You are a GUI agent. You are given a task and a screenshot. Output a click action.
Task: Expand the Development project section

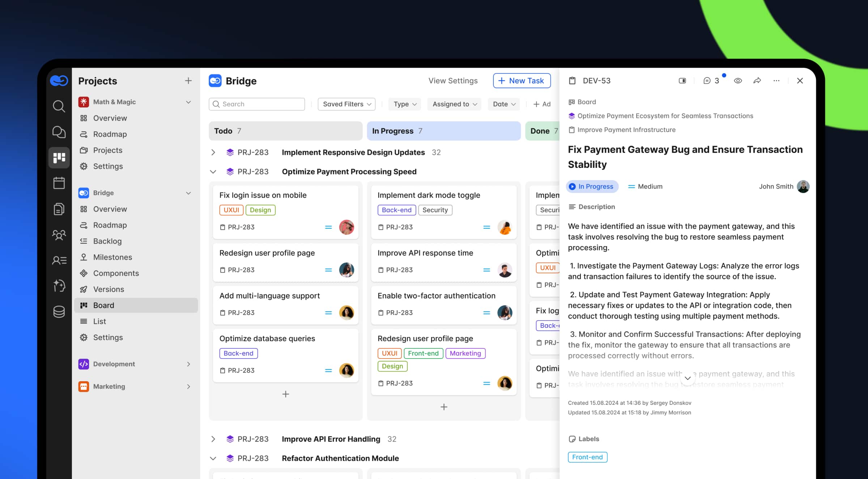(x=188, y=364)
